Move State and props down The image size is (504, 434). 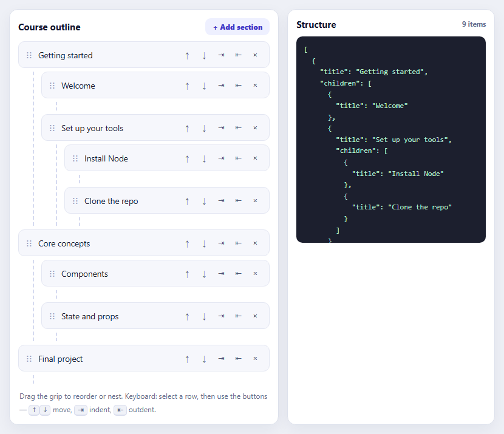click(204, 316)
